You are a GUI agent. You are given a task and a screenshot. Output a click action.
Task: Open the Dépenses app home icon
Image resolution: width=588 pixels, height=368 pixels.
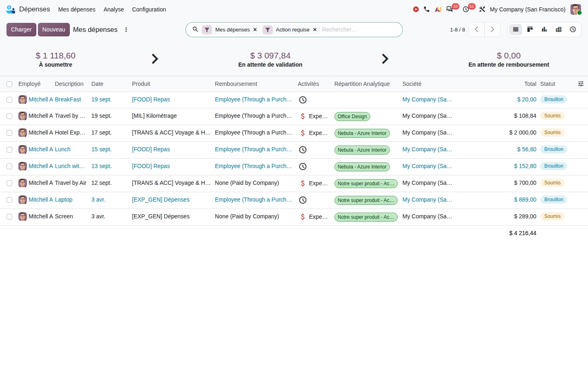click(11, 9)
